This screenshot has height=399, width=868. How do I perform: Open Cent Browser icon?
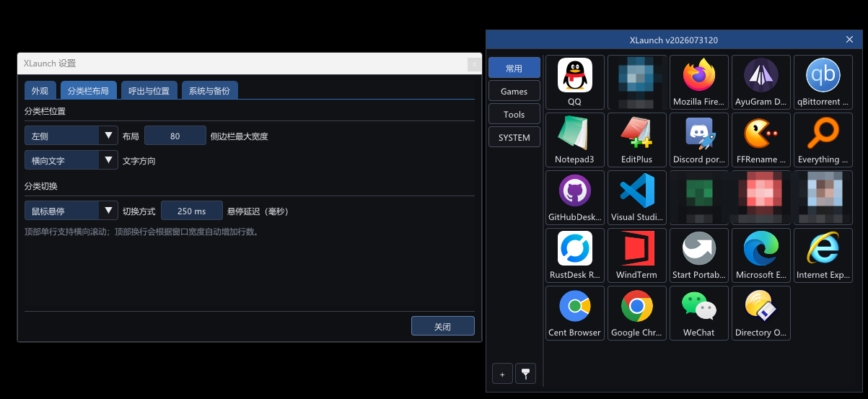[574, 313]
